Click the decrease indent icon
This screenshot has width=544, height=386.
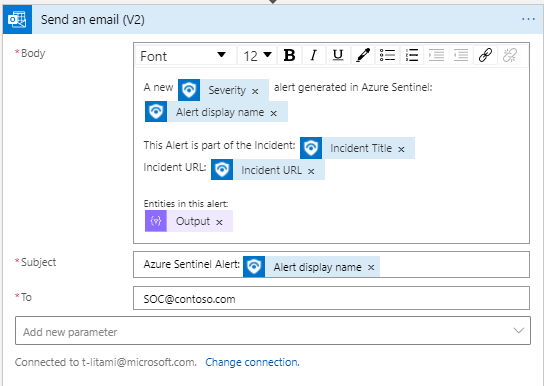[461, 55]
